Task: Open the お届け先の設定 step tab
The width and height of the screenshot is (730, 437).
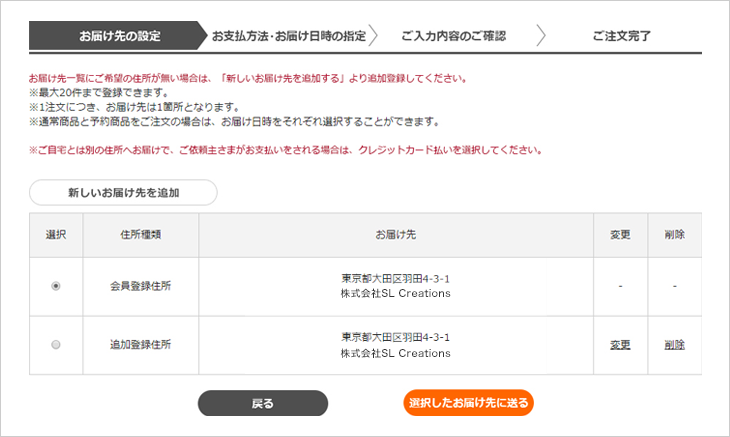Action: (x=119, y=36)
